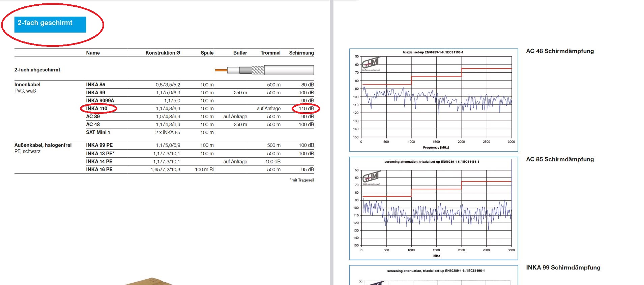Image resolution: width=644 pixels, height=285 pixels.
Task: Select the INKA 16 PE row name
Action: [x=99, y=169]
